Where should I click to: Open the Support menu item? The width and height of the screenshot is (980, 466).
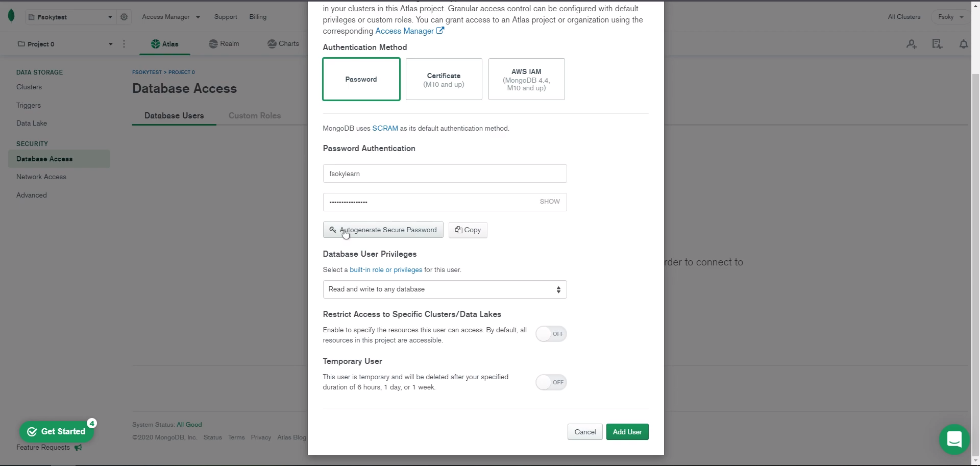click(x=226, y=17)
